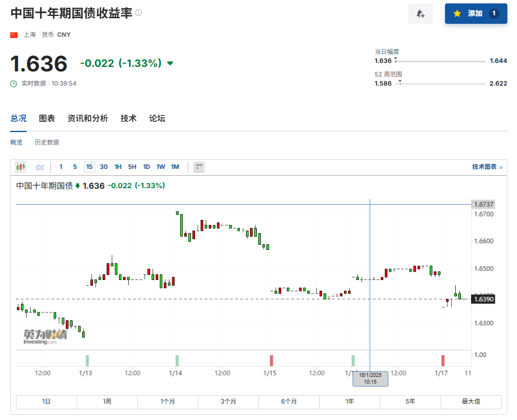Click the 添加 watchlist button

[476, 14]
